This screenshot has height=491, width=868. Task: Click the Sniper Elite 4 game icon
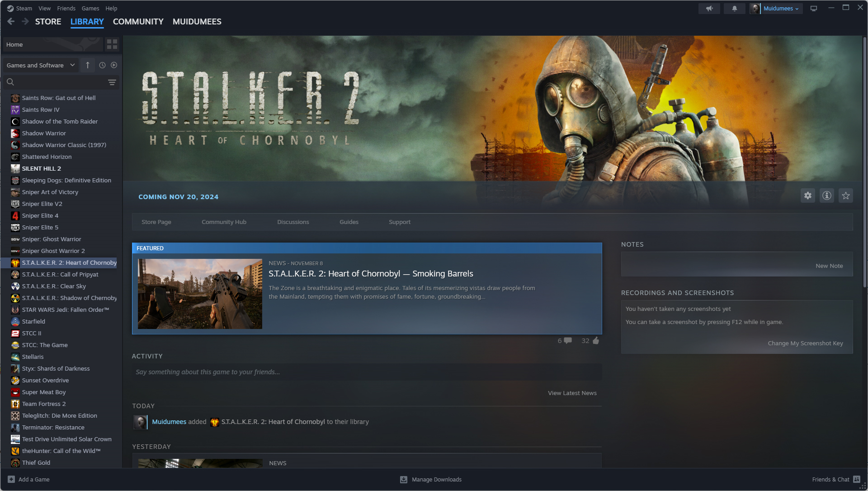click(x=15, y=215)
